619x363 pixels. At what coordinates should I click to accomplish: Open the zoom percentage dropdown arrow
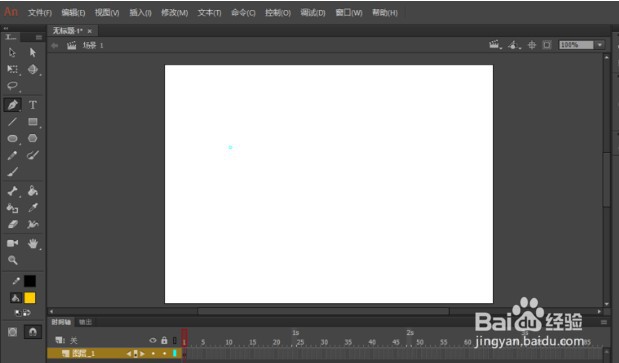[x=600, y=45]
